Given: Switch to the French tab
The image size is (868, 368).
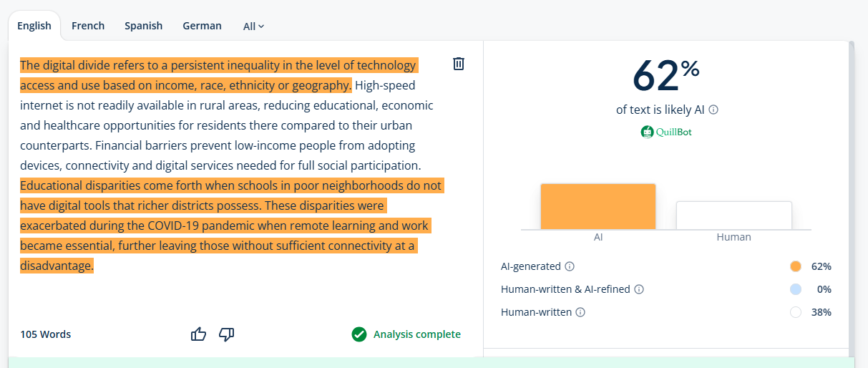Looking at the screenshot, I should [88, 26].
